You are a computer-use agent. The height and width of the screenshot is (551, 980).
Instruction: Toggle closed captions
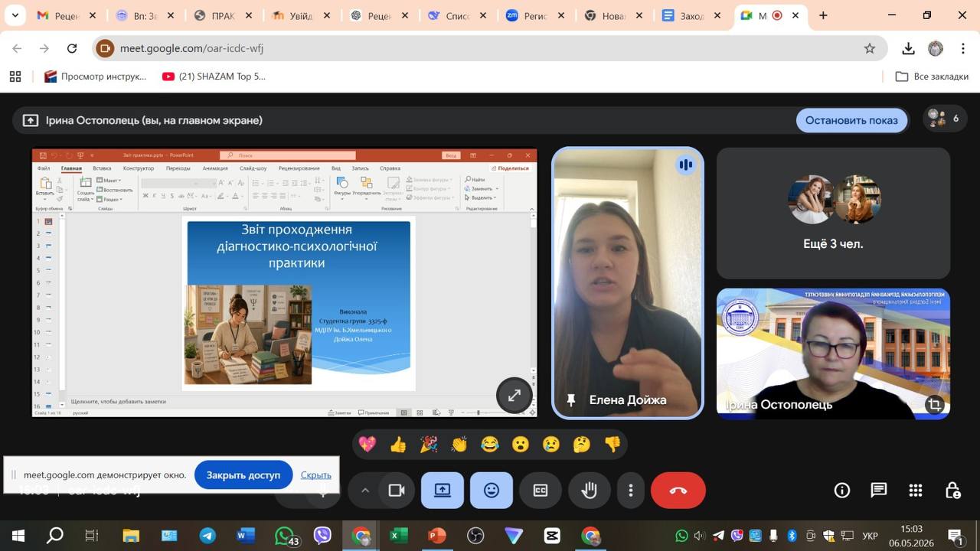541,491
